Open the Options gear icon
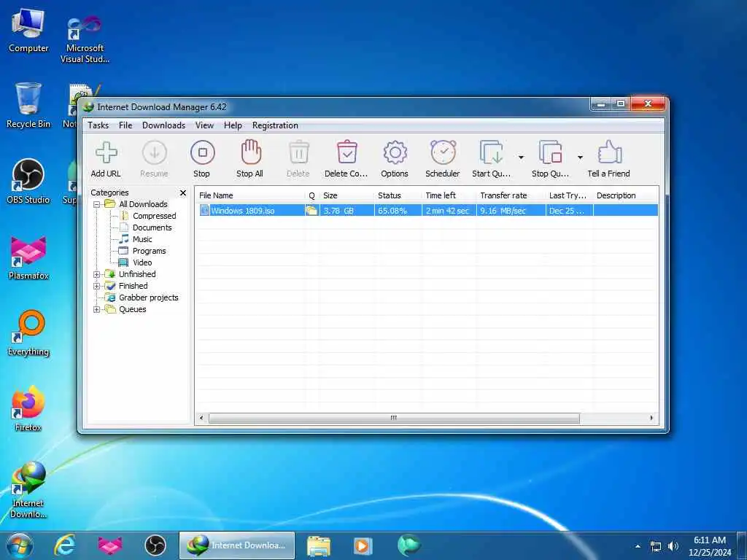The image size is (747, 560). coord(395,153)
